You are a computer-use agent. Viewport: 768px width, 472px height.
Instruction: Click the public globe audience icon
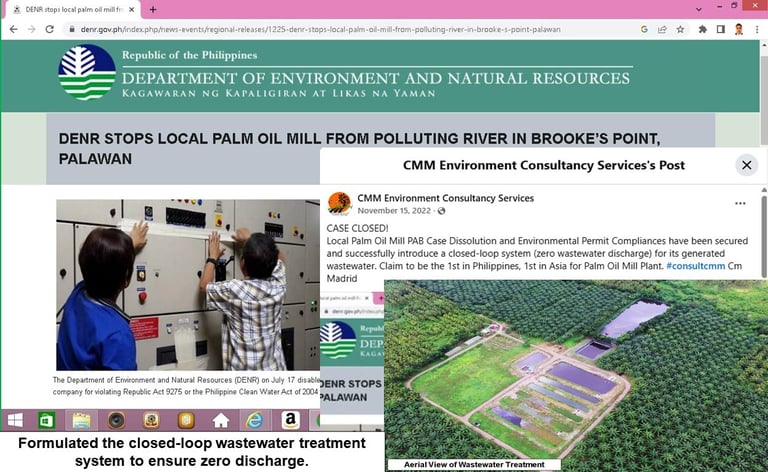[441, 211]
